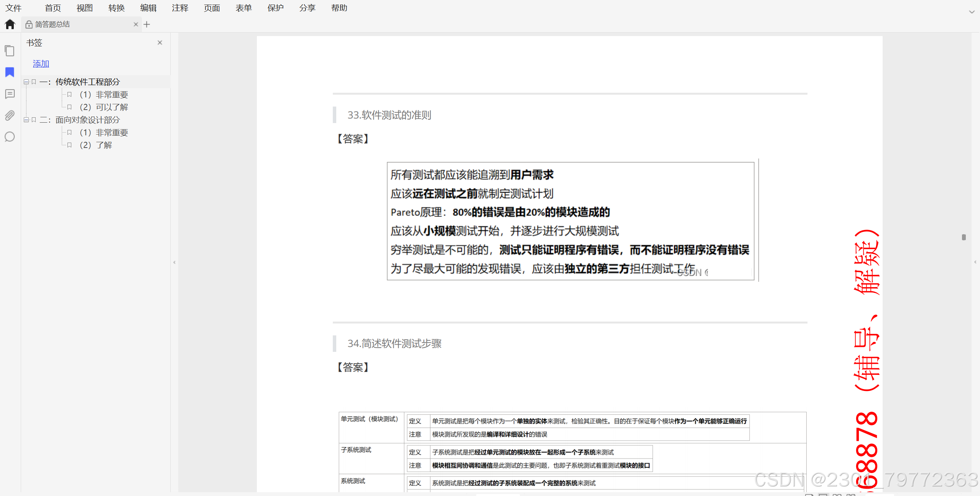
Task: Collapse the 传统软件工程部分 tree node
Action: coord(26,82)
